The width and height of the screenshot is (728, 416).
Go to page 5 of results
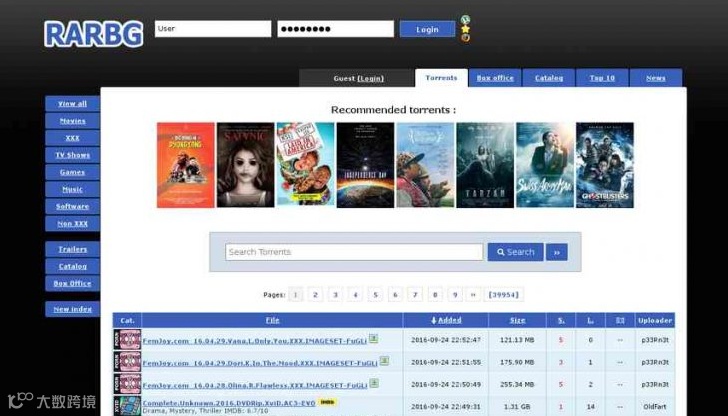click(375, 295)
